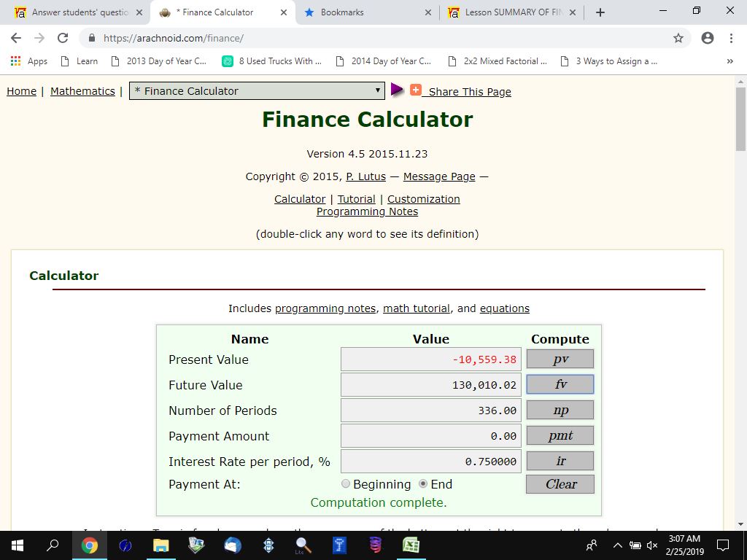Expand the Finance Calculator page dropdown

pyautogui.click(x=257, y=90)
